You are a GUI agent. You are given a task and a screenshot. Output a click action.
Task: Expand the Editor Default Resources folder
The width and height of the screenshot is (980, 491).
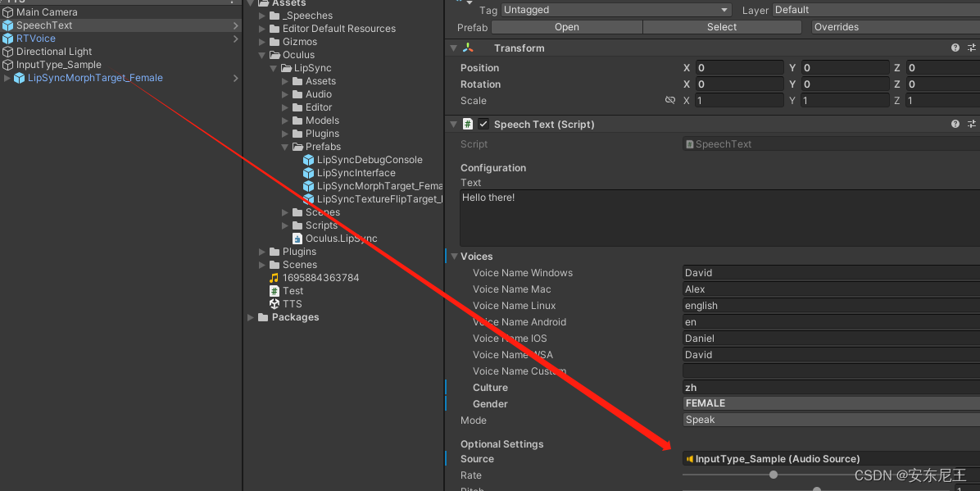pyautogui.click(x=262, y=28)
